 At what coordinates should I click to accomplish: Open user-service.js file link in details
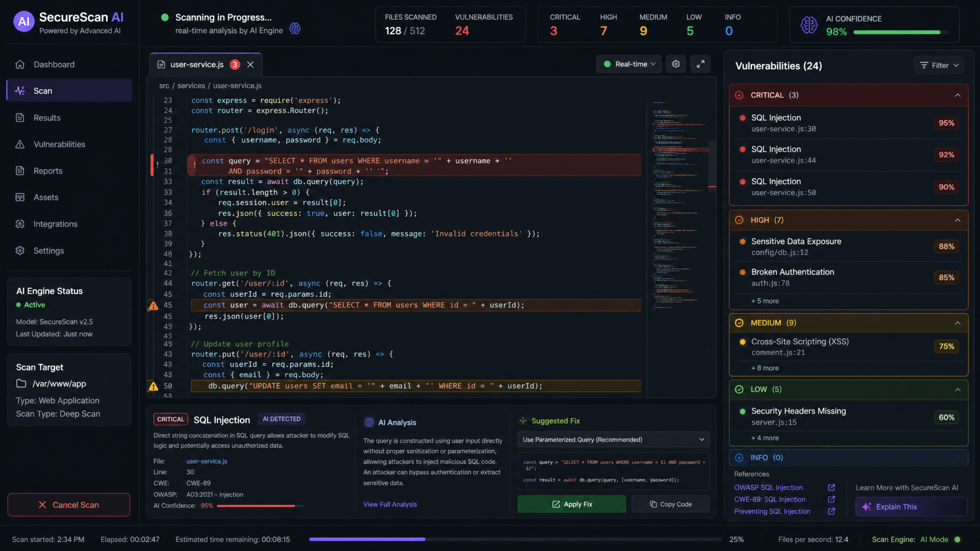point(207,461)
